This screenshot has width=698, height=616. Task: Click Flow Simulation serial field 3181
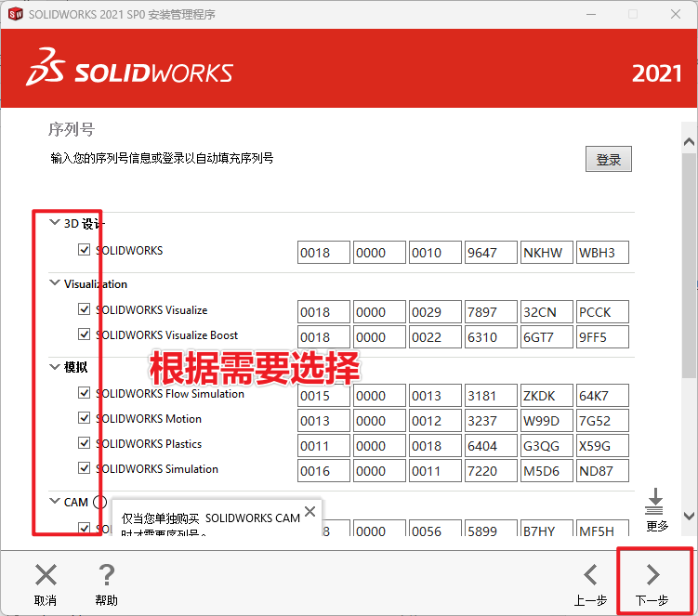(x=491, y=395)
